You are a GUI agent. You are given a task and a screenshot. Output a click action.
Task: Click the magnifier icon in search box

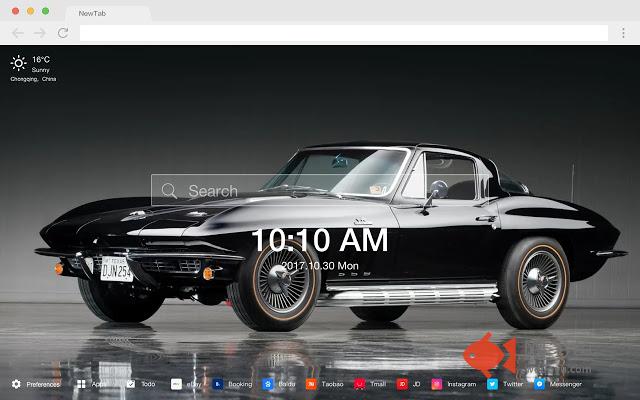(168, 191)
